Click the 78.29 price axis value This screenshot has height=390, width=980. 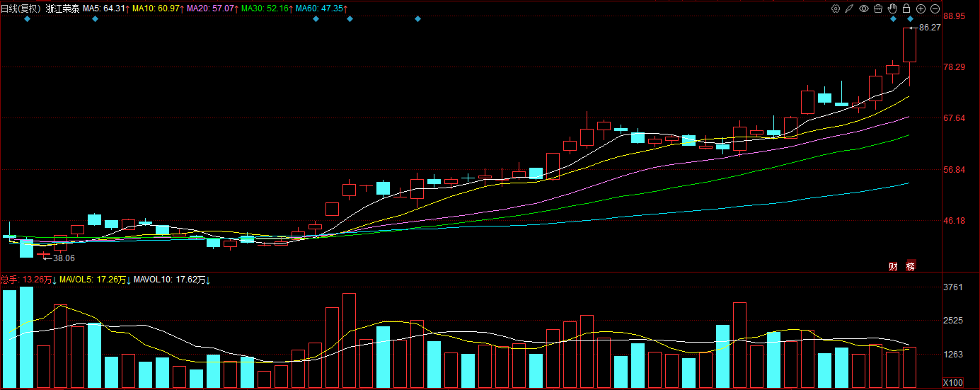pos(955,67)
